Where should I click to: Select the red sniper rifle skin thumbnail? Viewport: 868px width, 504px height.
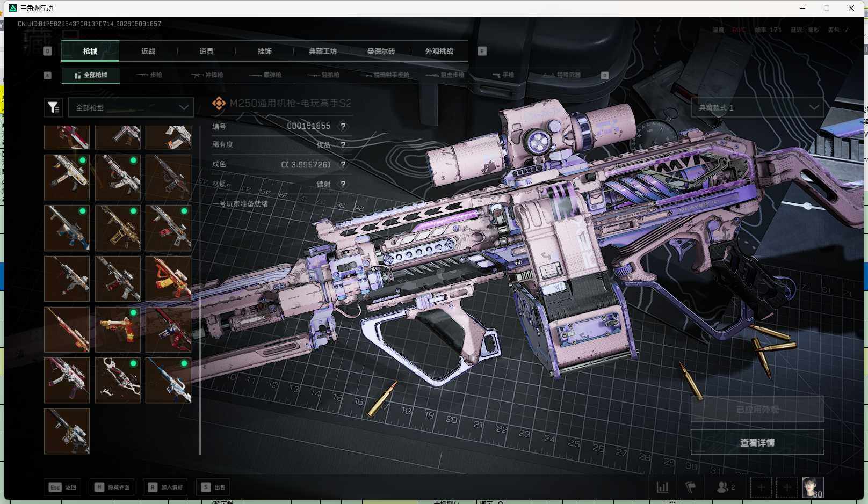pos(67,330)
